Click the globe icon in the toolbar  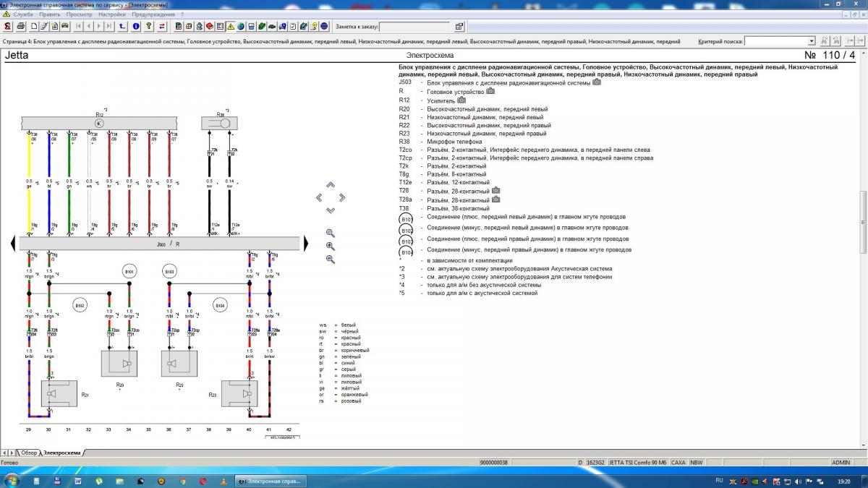pyautogui.click(x=240, y=27)
